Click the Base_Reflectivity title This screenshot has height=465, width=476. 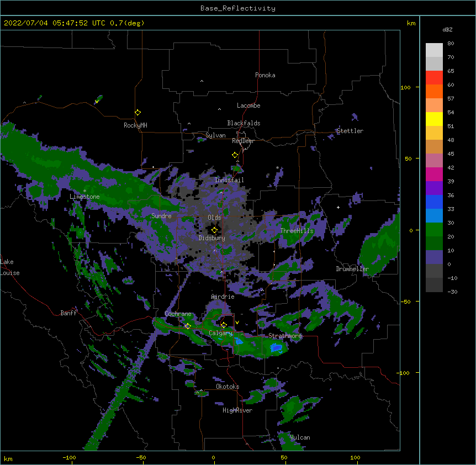pyautogui.click(x=238, y=8)
